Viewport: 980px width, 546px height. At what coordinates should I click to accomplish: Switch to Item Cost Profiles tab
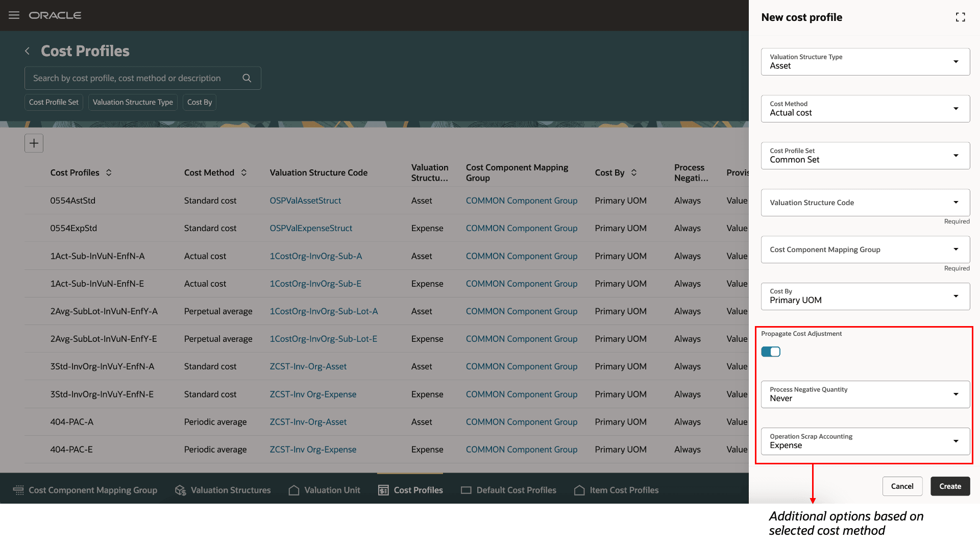click(x=616, y=490)
